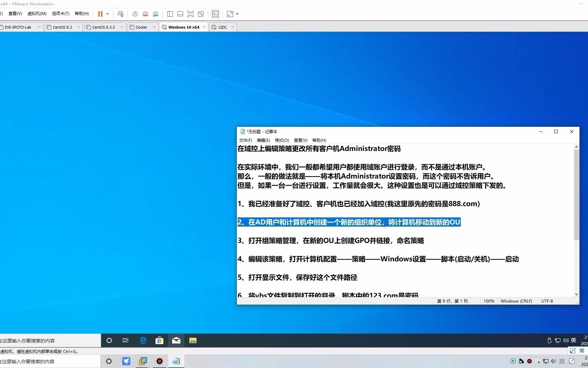
Task: Open Notepad's 帮助(H) menu
Action: click(319, 140)
